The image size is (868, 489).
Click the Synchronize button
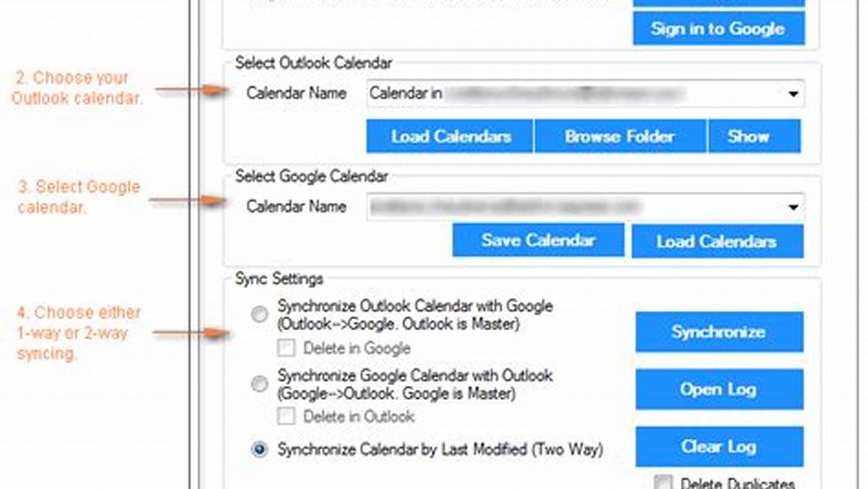pos(718,332)
